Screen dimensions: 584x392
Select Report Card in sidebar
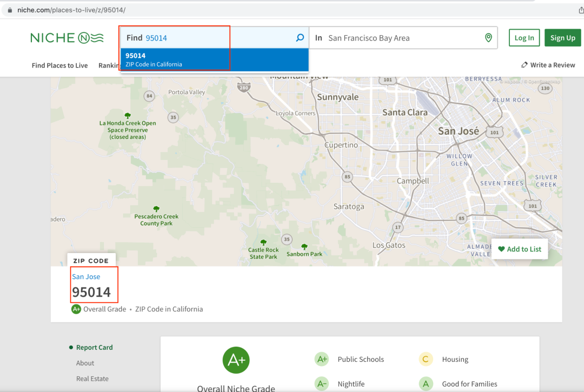coord(94,347)
